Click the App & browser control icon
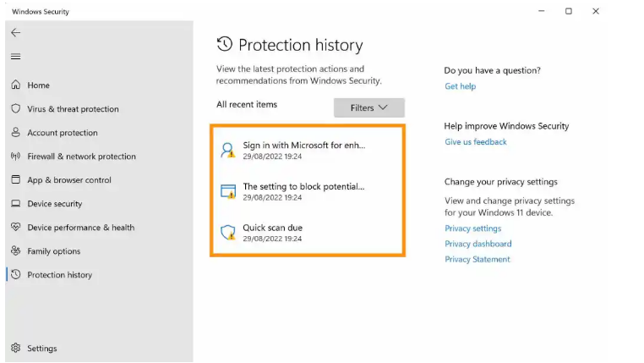 tap(15, 180)
